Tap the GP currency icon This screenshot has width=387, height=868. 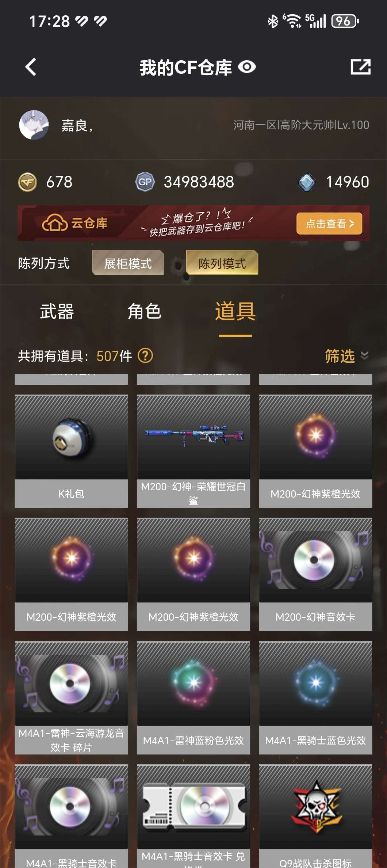[145, 182]
